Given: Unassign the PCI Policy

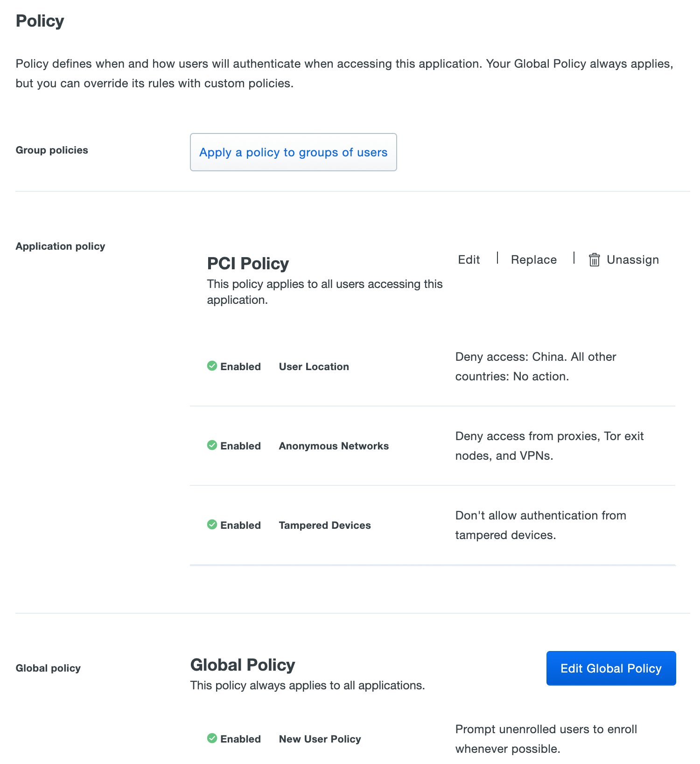Looking at the screenshot, I should tap(632, 259).
